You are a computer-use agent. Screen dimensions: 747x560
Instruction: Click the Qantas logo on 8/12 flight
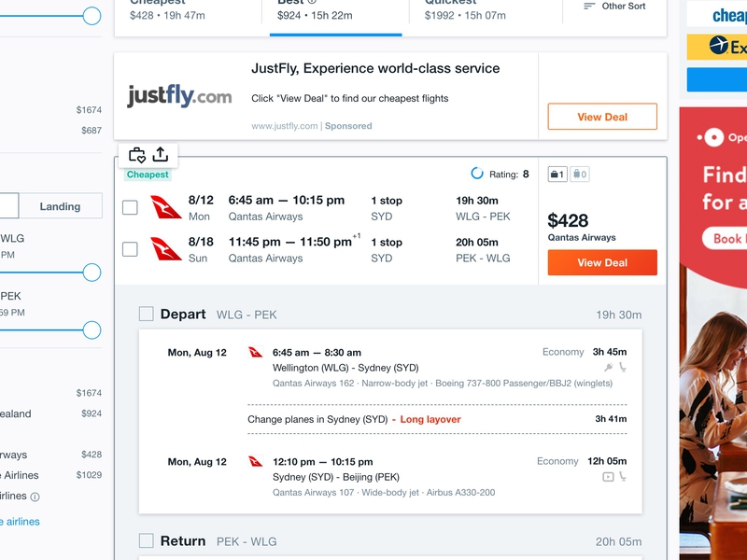coord(165,207)
